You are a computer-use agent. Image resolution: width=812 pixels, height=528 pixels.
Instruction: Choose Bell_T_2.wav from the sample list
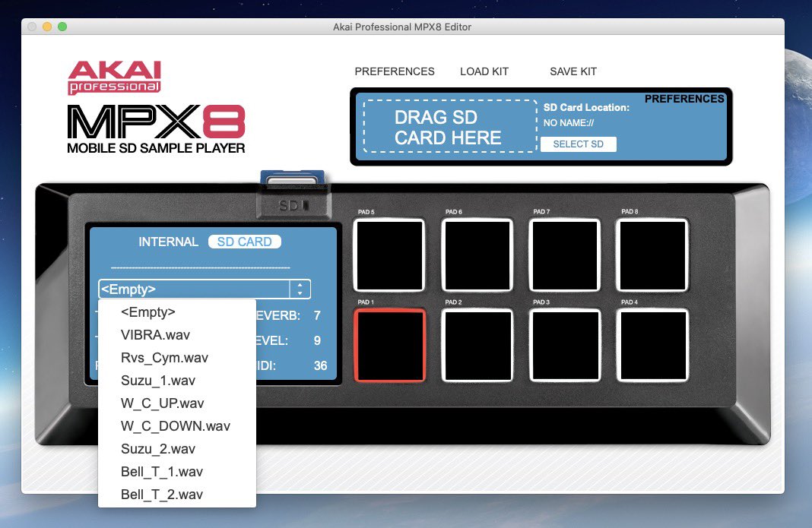click(x=177, y=495)
